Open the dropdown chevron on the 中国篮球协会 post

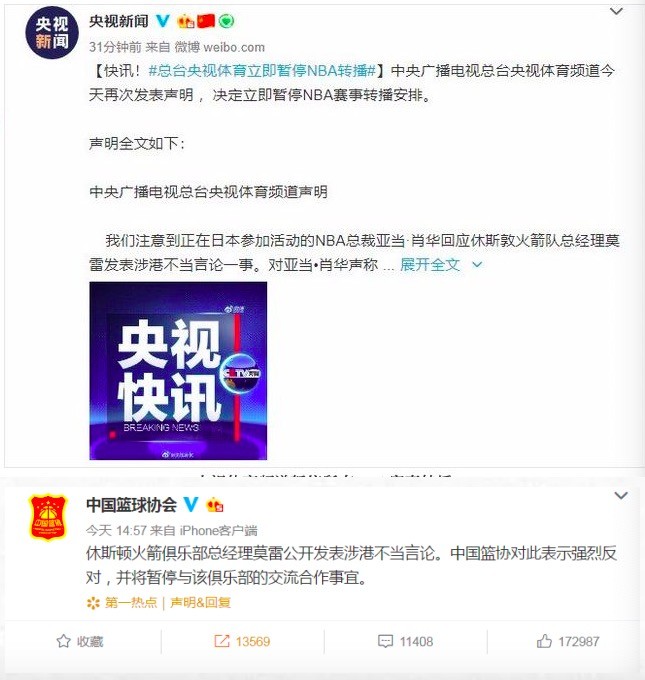point(621,496)
